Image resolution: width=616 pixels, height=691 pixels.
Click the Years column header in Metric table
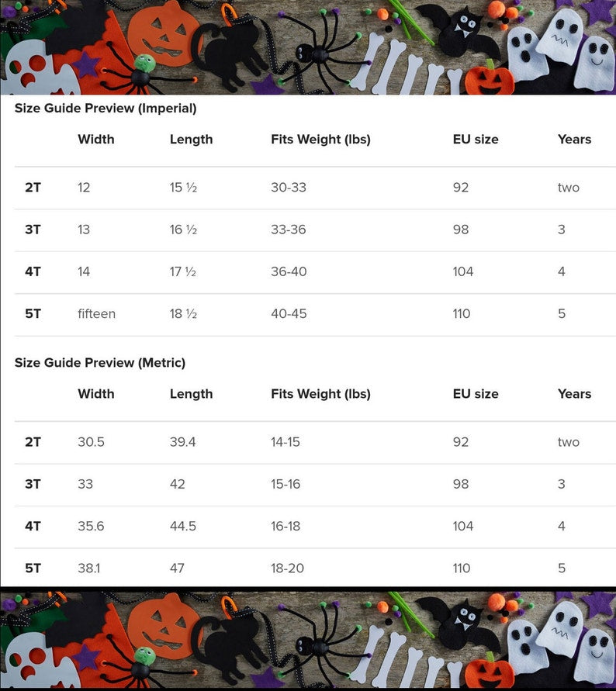pyautogui.click(x=575, y=394)
